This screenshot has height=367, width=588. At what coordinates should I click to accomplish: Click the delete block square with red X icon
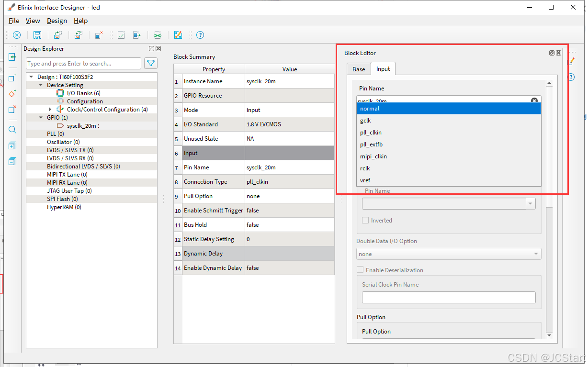[x=13, y=109]
